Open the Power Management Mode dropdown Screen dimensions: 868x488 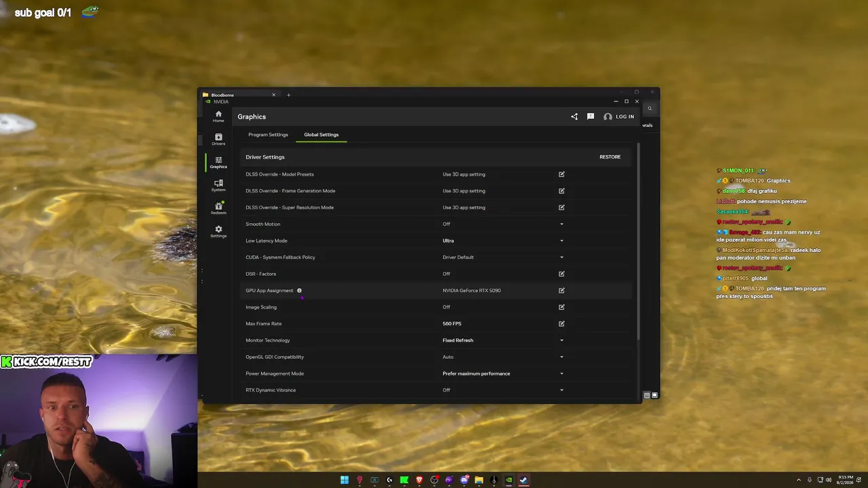tap(561, 373)
